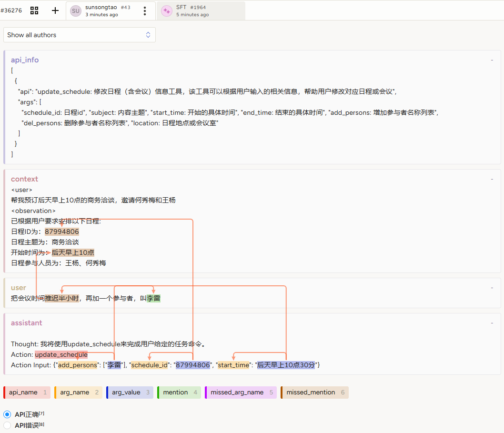
Task: Switch to the sunsongtao #43 annotation tab
Action: (108, 11)
